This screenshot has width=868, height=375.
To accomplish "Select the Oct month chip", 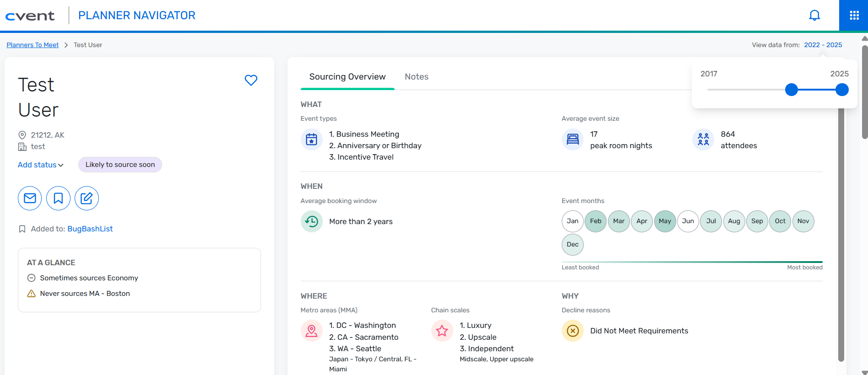I will pyautogui.click(x=780, y=221).
